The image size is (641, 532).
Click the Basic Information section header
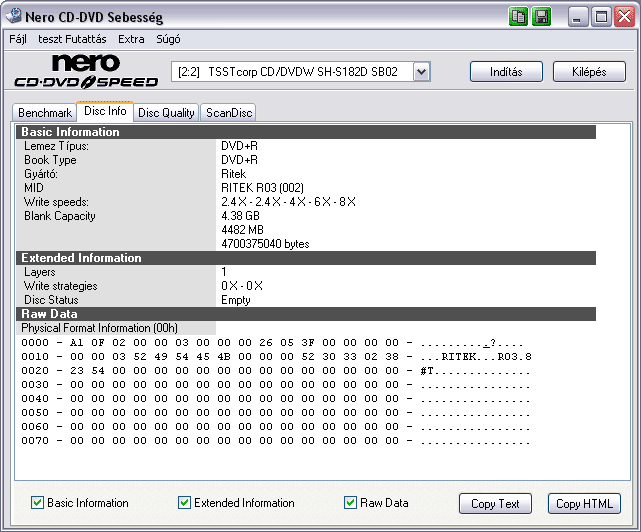click(306, 132)
